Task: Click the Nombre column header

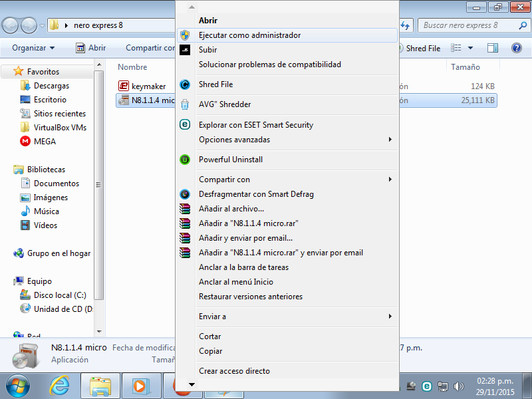Action: [x=132, y=67]
